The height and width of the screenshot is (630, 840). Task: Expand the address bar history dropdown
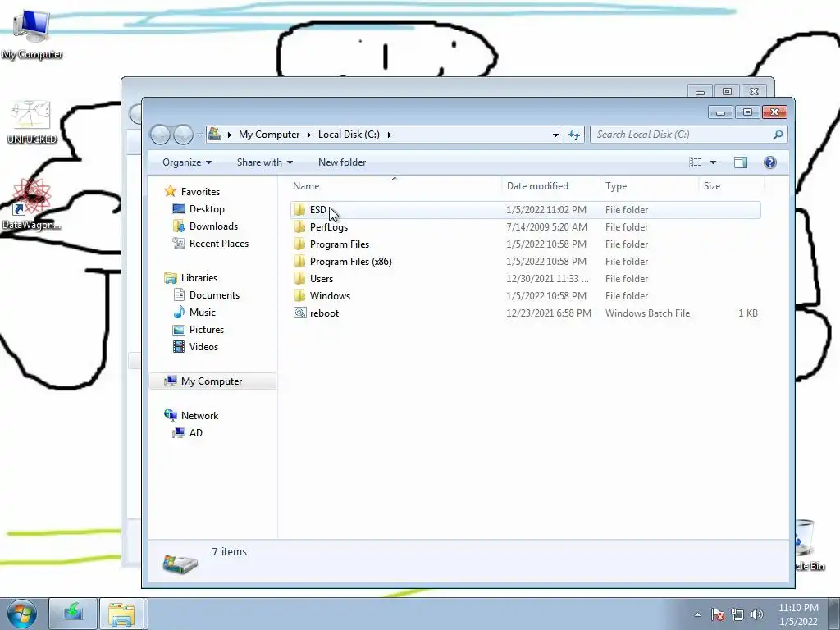(x=555, y=135)
